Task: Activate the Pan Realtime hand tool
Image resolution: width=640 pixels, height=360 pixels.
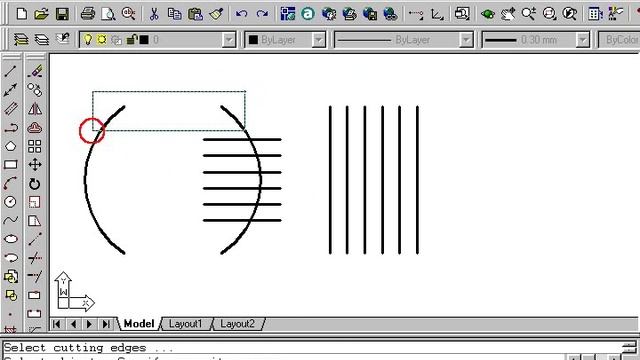Action: coord(508,14)
